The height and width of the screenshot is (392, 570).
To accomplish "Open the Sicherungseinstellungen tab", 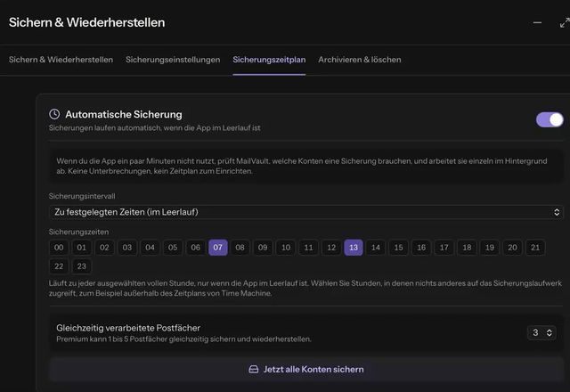I will coord(173,60).
